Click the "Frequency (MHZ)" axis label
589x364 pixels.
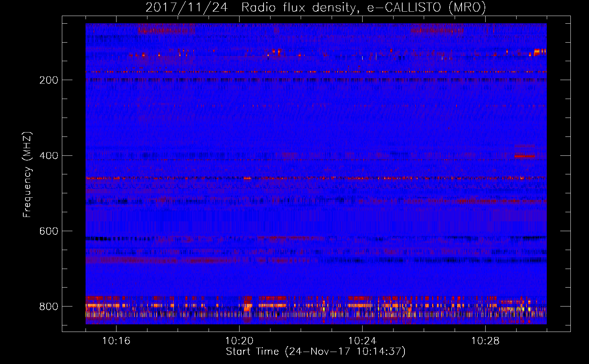point(27,175)
